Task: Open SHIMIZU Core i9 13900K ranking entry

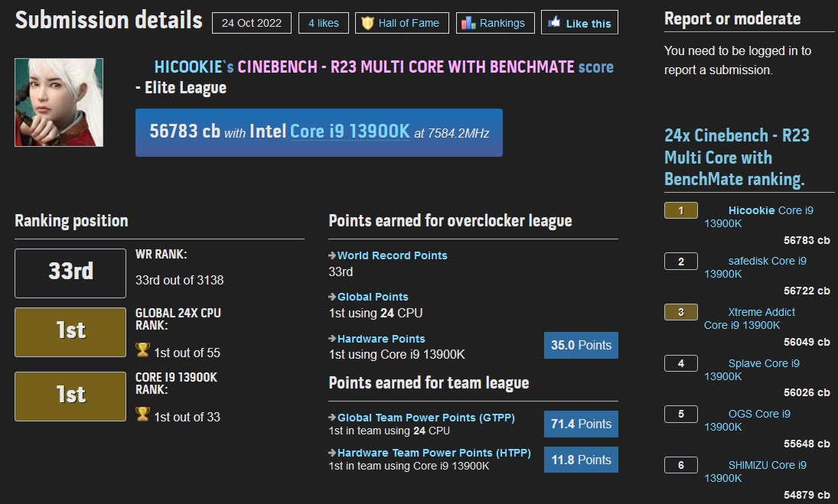Action: tap(755, 471)
